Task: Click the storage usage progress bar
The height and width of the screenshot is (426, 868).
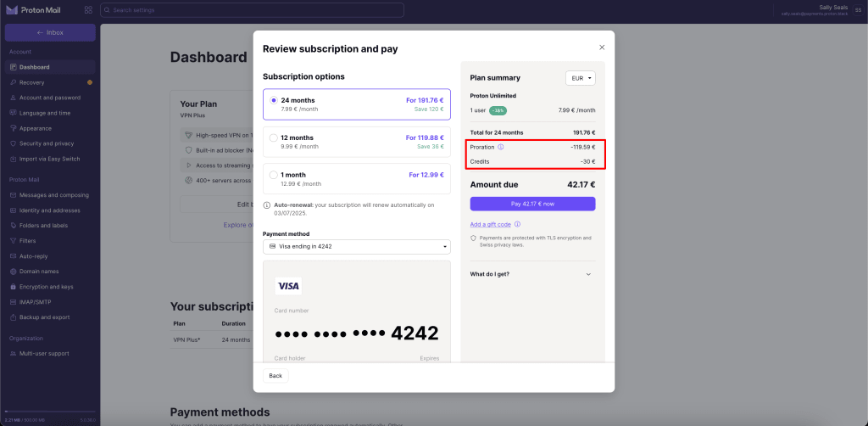Action: (x=50, y=412)
